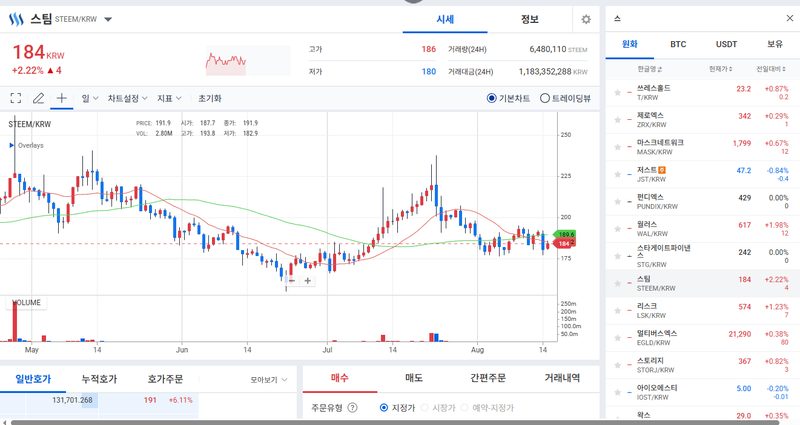Click the coin search input field

(694, 19)
